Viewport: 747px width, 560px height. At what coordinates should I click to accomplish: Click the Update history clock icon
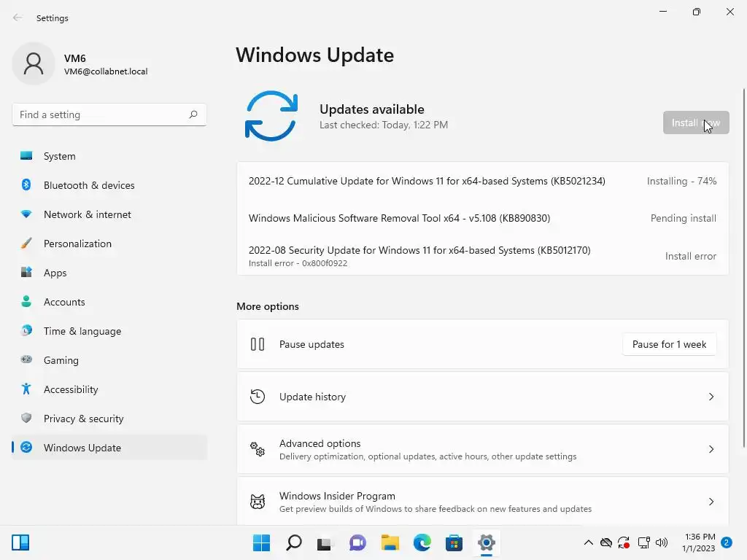258,396
